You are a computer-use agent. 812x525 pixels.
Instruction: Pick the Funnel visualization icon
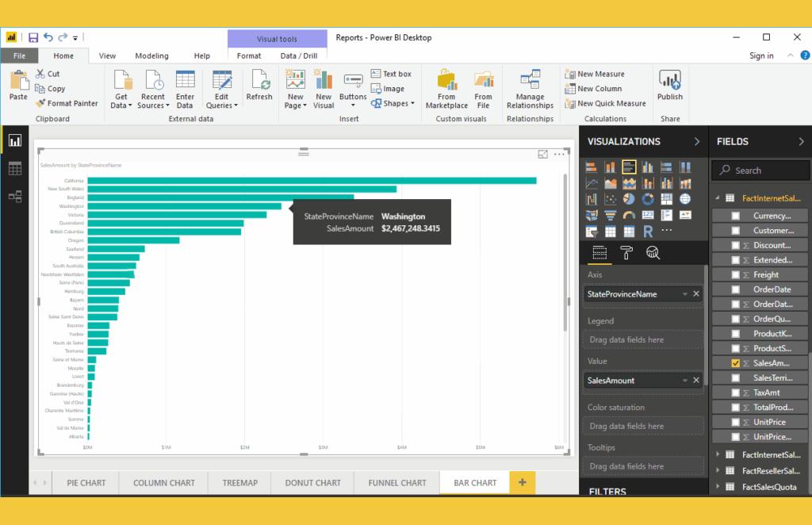point(610,216)
